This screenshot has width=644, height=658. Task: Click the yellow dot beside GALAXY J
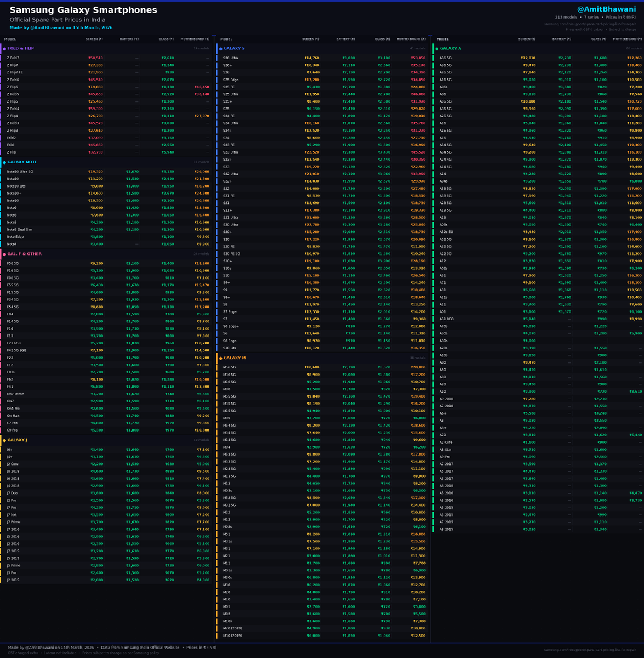click(x=4, y=440)
